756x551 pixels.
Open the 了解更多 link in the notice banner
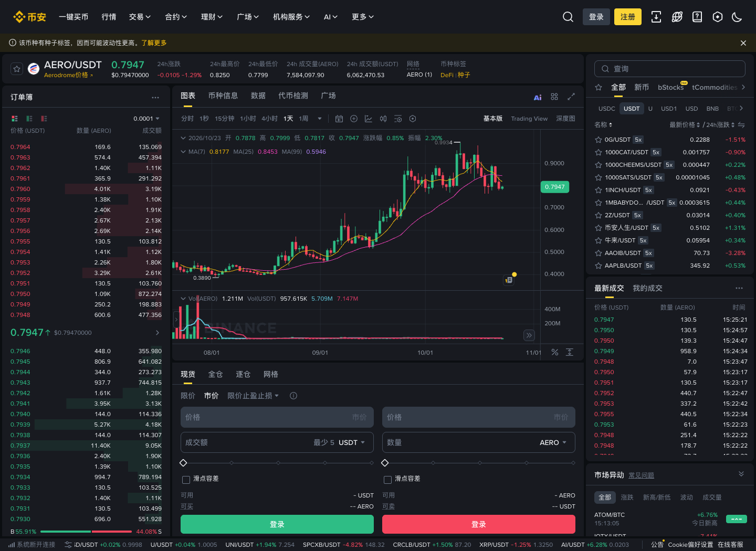click(154, 43)
